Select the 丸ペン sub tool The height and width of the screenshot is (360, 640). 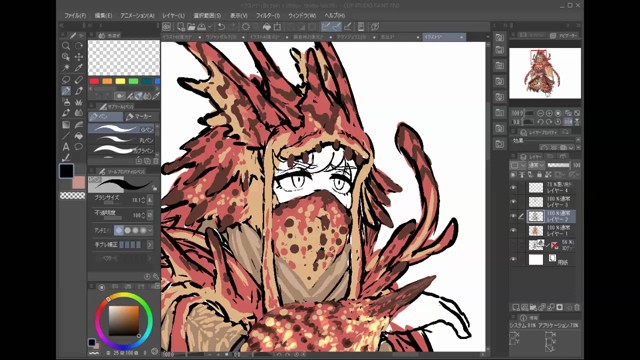(121, 140)
